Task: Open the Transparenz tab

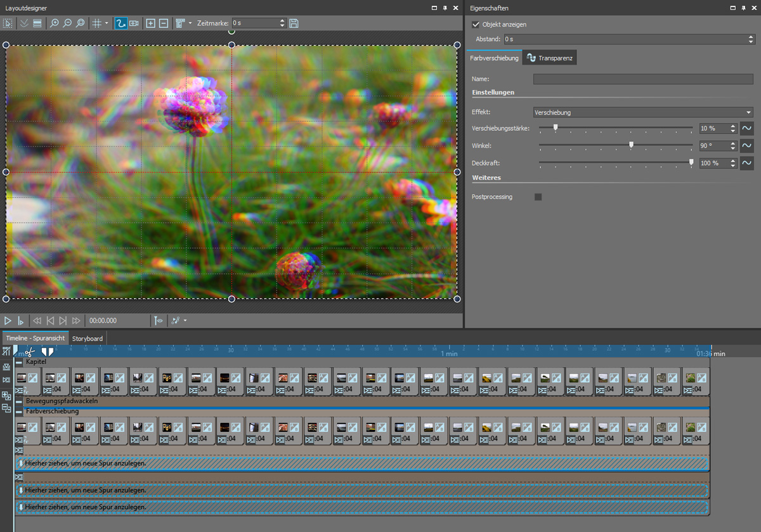Action: [x=550, y=58]
